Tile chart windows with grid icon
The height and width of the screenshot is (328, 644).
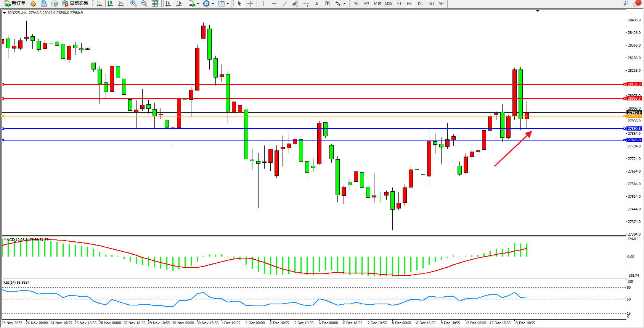[155, 3]
